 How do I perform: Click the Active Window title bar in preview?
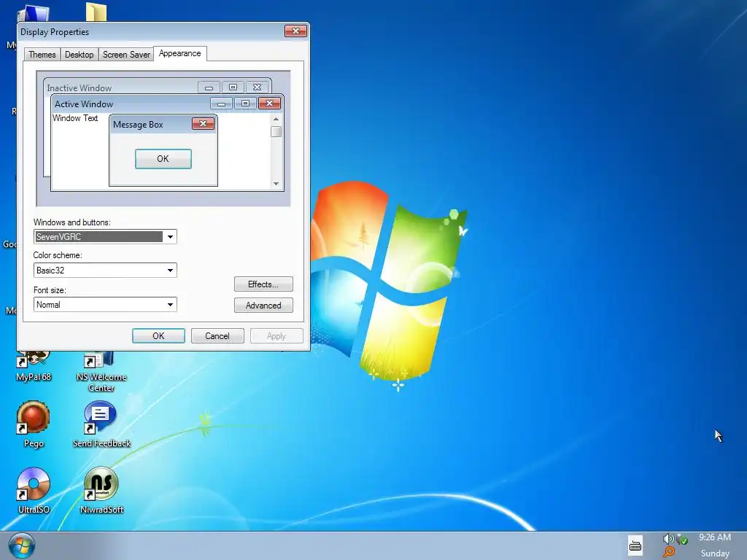(x=131, y=104)
